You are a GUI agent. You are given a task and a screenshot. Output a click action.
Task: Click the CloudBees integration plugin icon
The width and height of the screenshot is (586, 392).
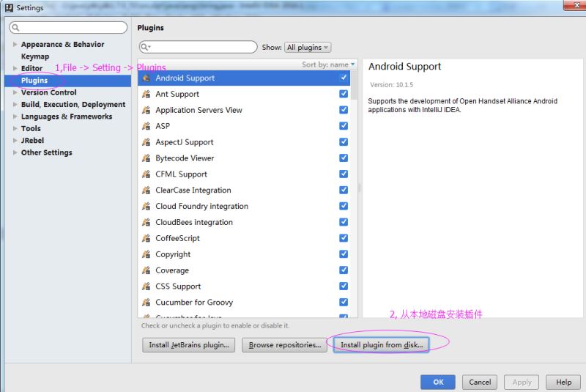click(146, 222)
